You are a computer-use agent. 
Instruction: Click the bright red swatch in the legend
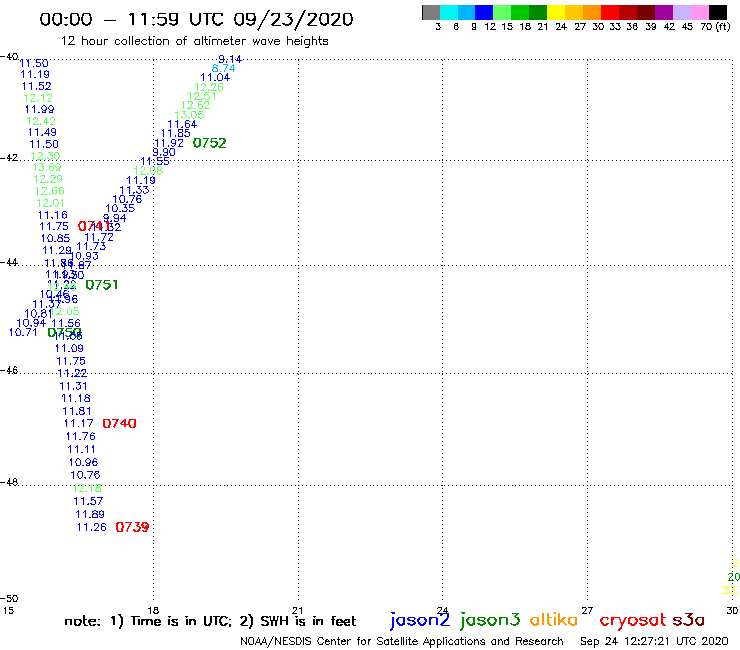coord(610,12)
